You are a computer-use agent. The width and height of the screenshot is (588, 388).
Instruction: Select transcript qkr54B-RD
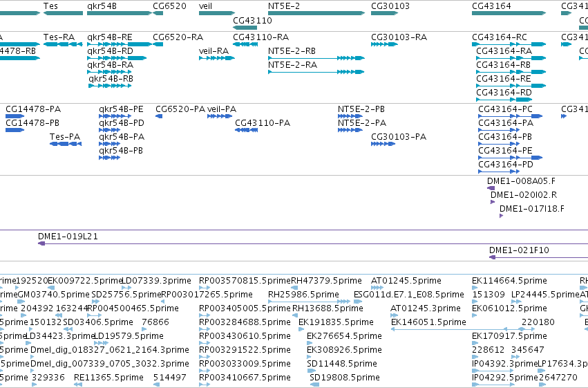tap(110, 51)
